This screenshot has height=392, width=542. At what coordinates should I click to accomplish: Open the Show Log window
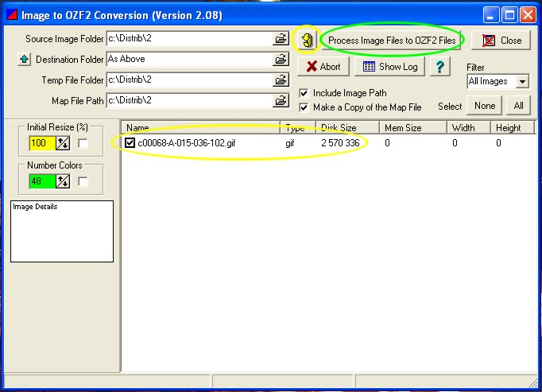(x=389, y=67)
